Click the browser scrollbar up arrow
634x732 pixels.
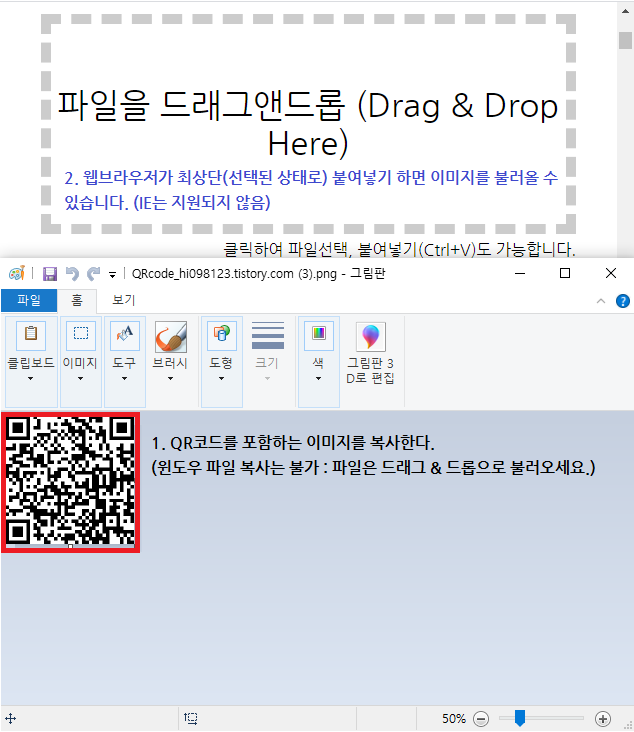pyautogui.click(x=625, y=11)
